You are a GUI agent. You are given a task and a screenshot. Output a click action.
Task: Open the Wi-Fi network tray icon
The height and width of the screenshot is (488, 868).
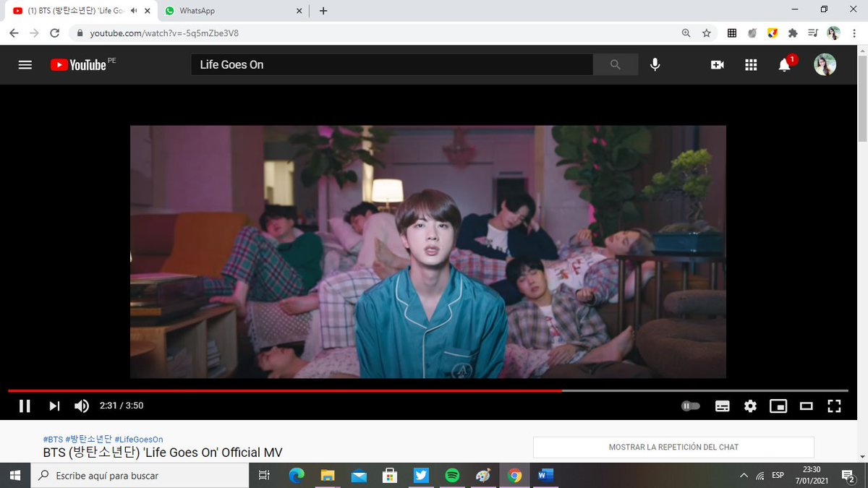point(760,475)
